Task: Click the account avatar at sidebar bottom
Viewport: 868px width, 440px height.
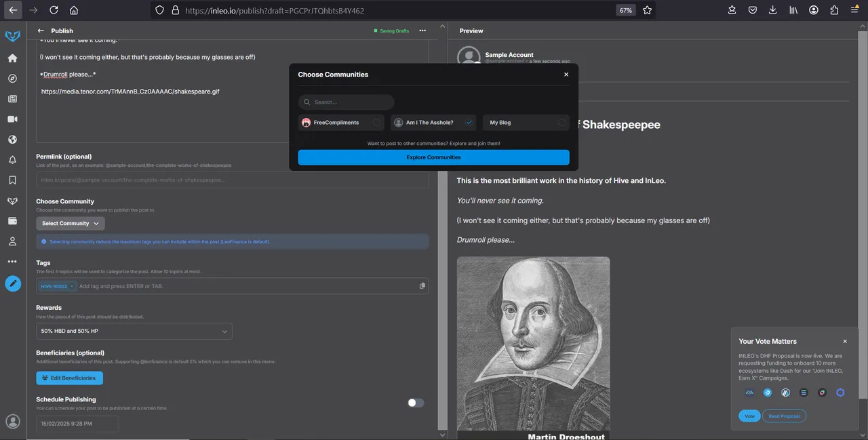Action: point(12,422)
